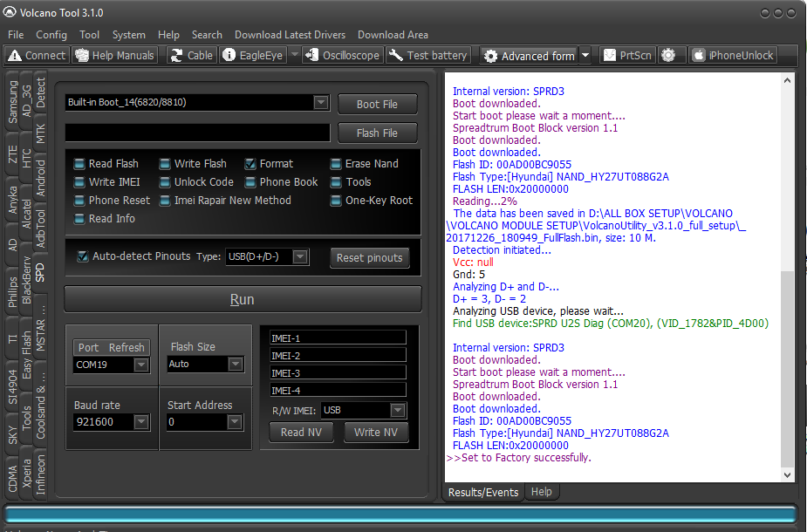Click Test battery wrench icon
Screen dimensions: 807x532
tap(395, 55)
